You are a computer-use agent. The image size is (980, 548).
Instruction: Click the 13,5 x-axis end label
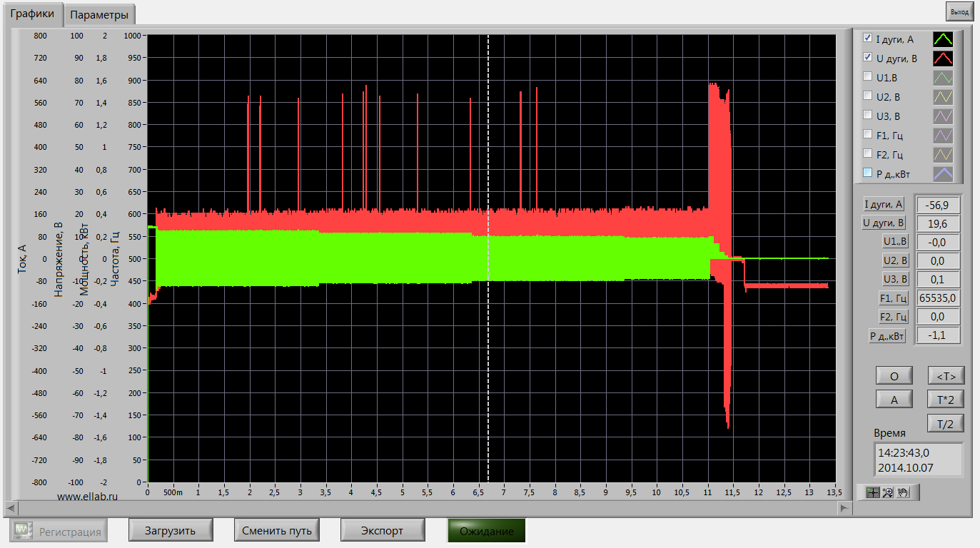click(834, 492)
